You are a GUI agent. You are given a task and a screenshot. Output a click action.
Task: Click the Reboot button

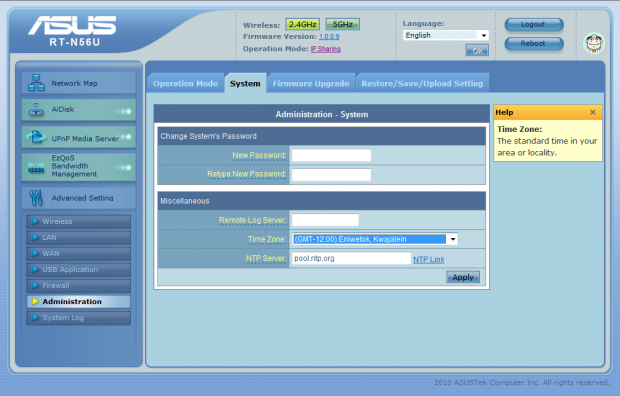(534, 44)
